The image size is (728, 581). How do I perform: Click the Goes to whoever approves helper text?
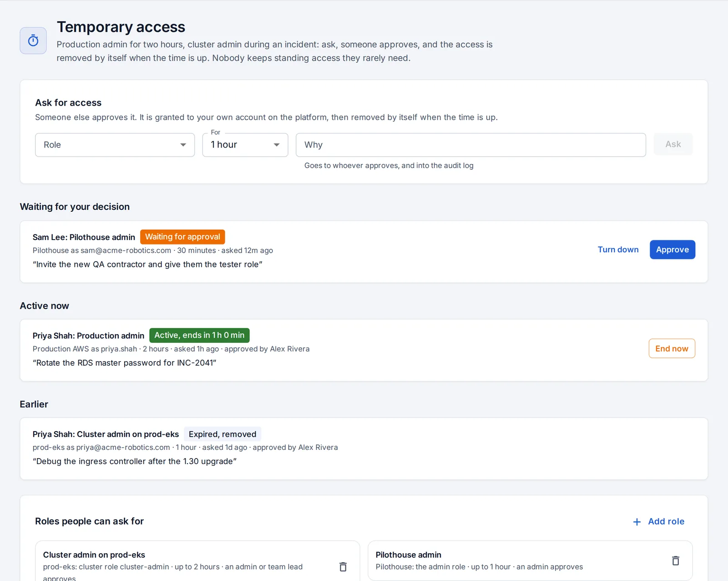tap(389, 165)
